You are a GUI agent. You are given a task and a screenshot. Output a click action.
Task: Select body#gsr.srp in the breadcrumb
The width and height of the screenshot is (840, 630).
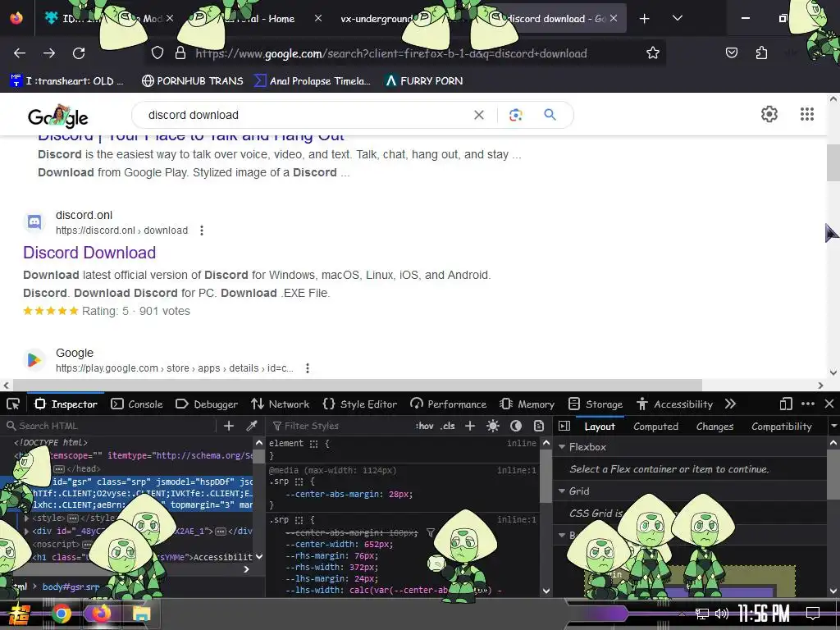pos(71,587)
